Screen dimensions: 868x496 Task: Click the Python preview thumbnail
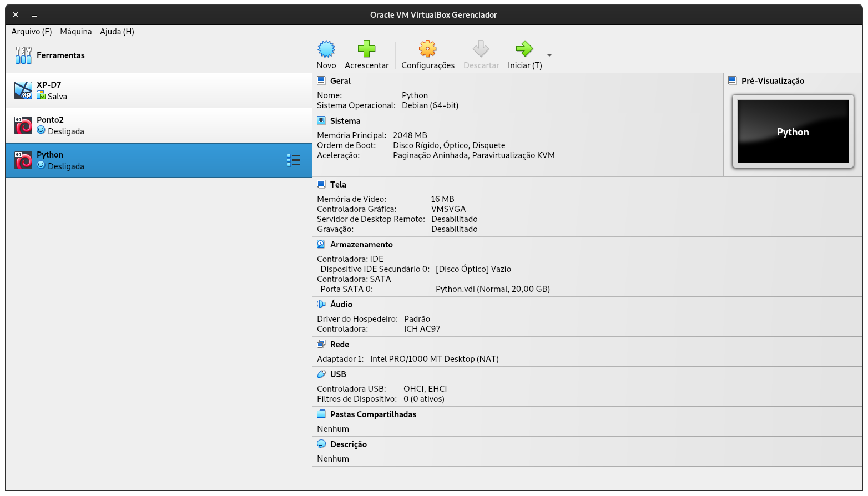click(793, 131)
